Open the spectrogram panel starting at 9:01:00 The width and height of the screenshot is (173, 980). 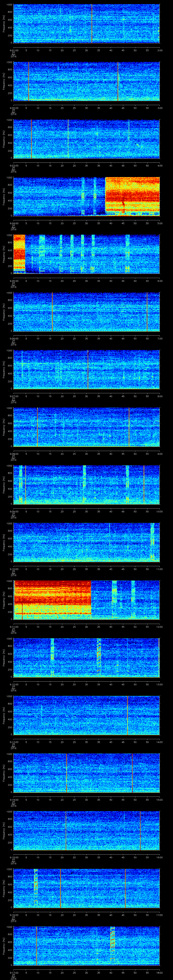[86, 24]
